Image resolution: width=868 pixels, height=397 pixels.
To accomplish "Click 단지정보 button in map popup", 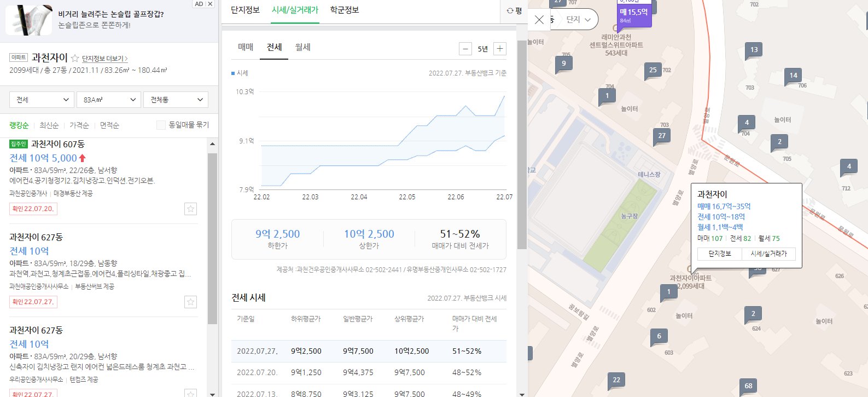I will pos(720,254).
